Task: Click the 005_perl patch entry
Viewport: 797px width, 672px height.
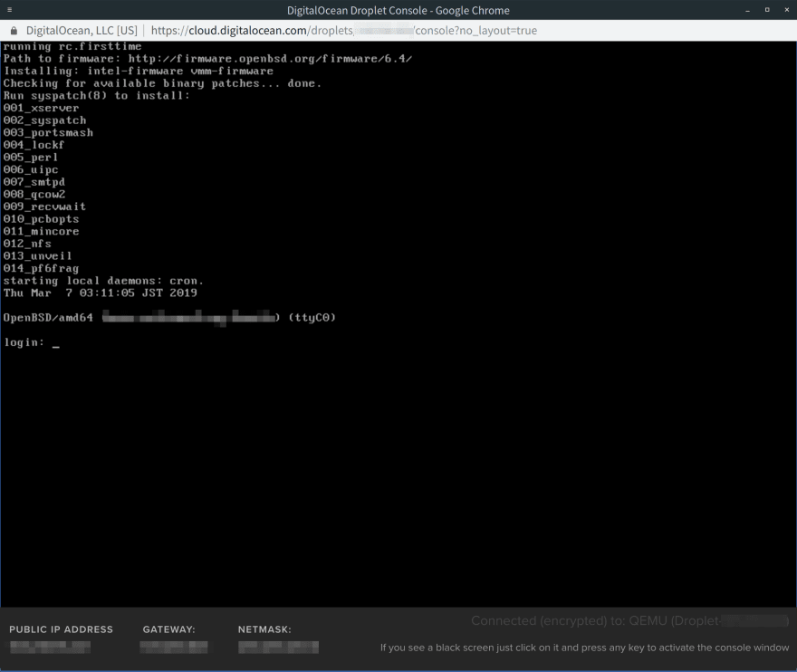Action: click(x=31, y=157)
